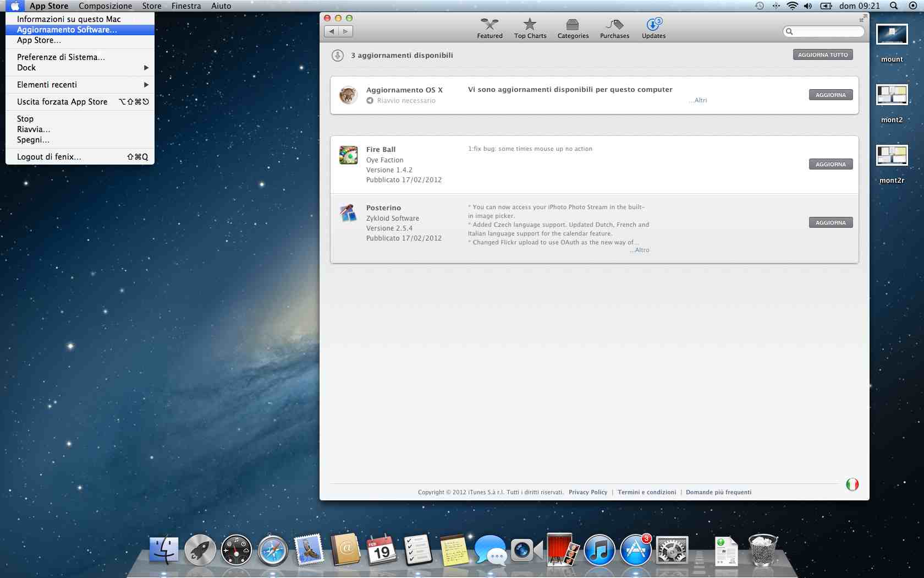Open Notes yellow pad in the Dock

click(x=454, y=550)
